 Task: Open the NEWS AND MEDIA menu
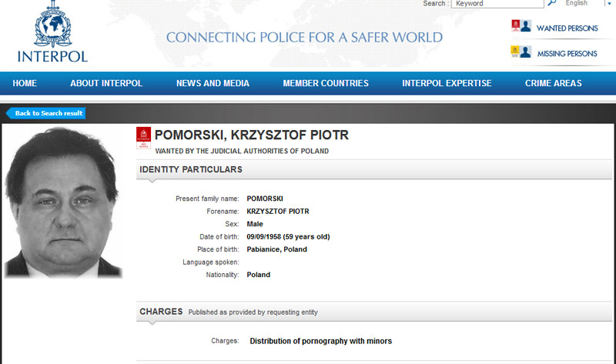[x=213, y=83]
